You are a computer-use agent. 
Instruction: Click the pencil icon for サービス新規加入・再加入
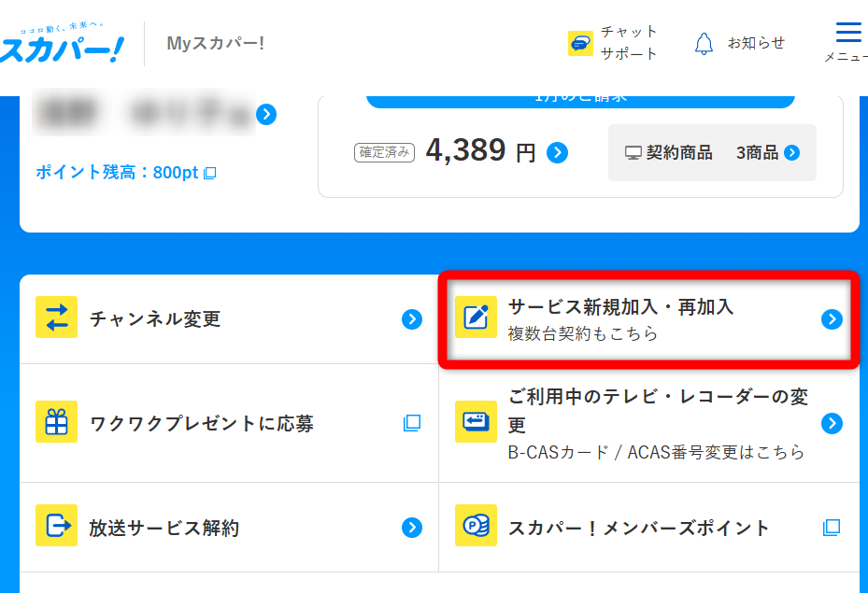(477, 318)
